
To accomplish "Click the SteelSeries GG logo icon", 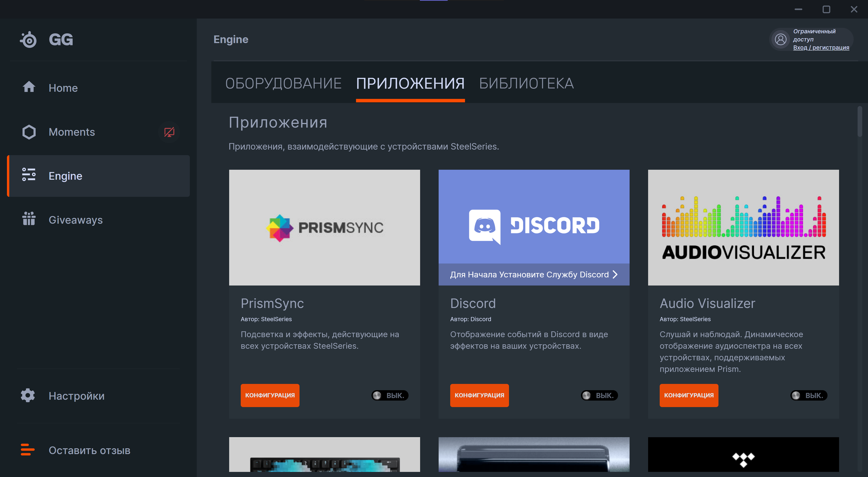I will pos(29,40).
